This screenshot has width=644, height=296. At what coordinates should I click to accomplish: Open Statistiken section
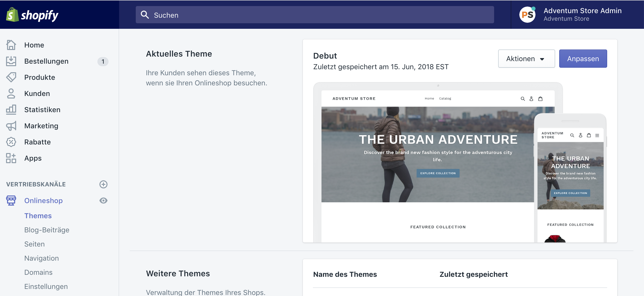coord(42,110)
